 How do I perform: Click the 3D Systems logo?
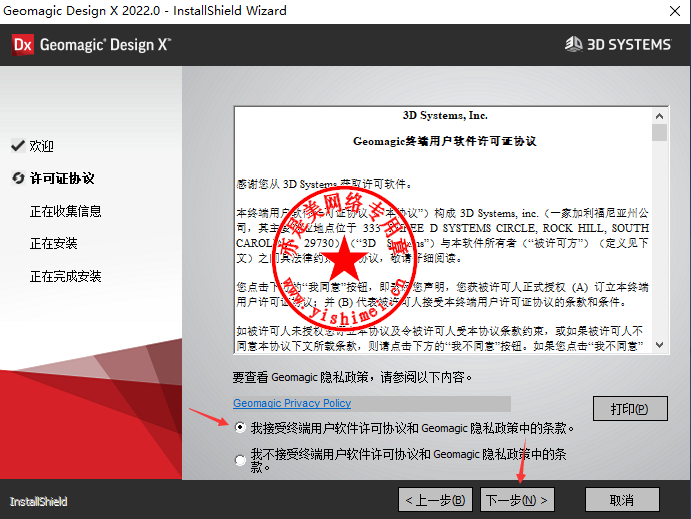point(618,44)
